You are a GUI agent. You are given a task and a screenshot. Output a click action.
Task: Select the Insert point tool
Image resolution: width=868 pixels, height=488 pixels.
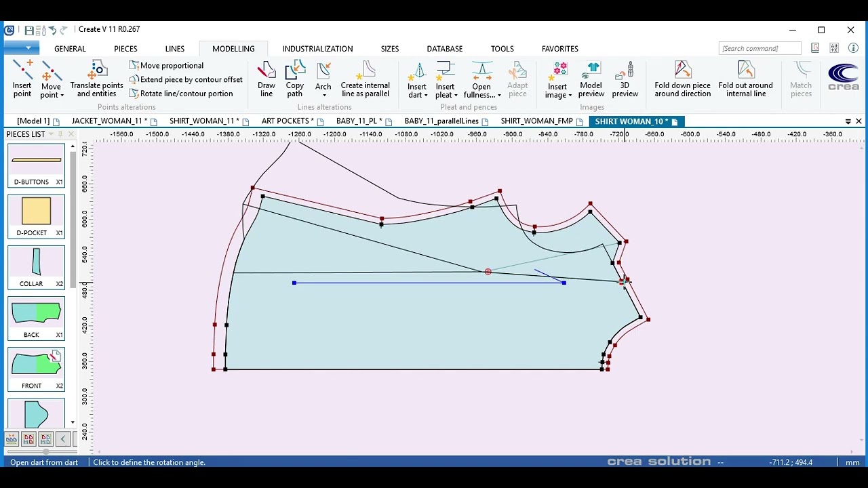[22, 79]
